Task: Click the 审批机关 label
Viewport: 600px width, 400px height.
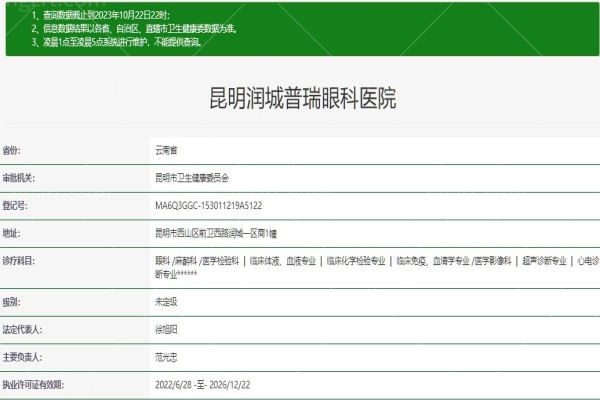Action: [x=18, y=178]
